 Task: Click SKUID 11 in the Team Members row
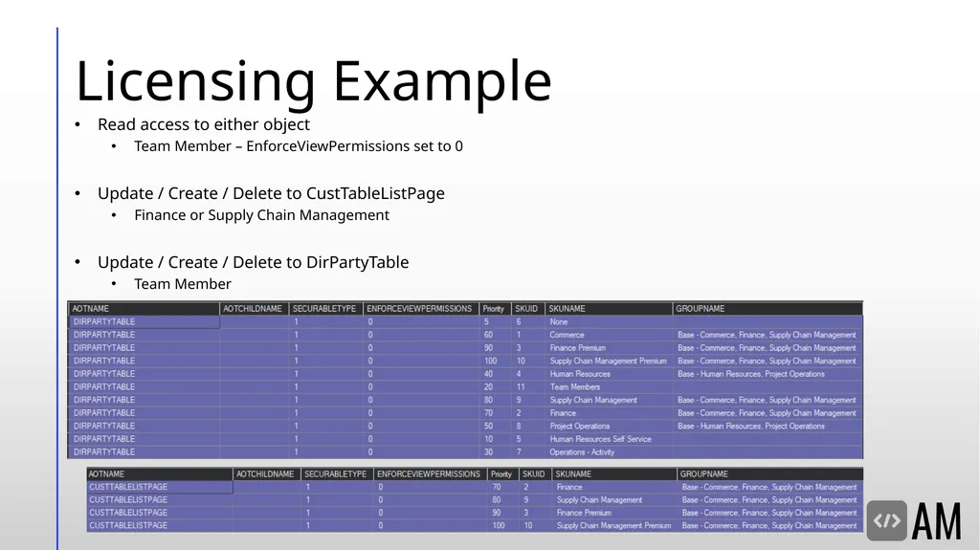520,386
